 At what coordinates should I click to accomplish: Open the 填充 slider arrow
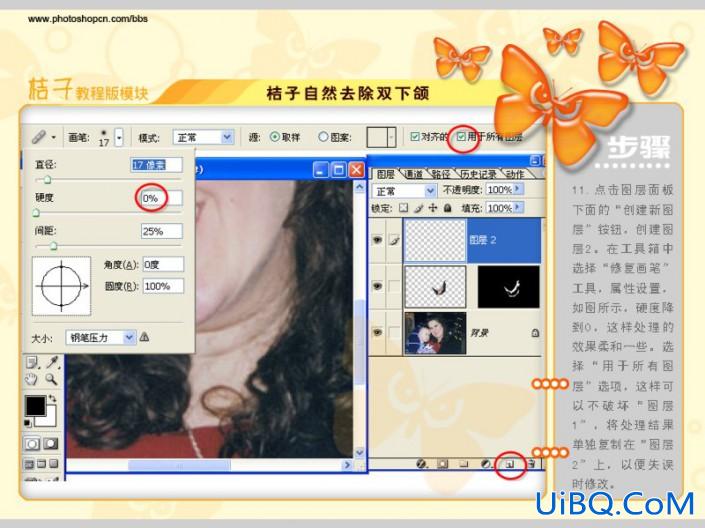[518, 207]
